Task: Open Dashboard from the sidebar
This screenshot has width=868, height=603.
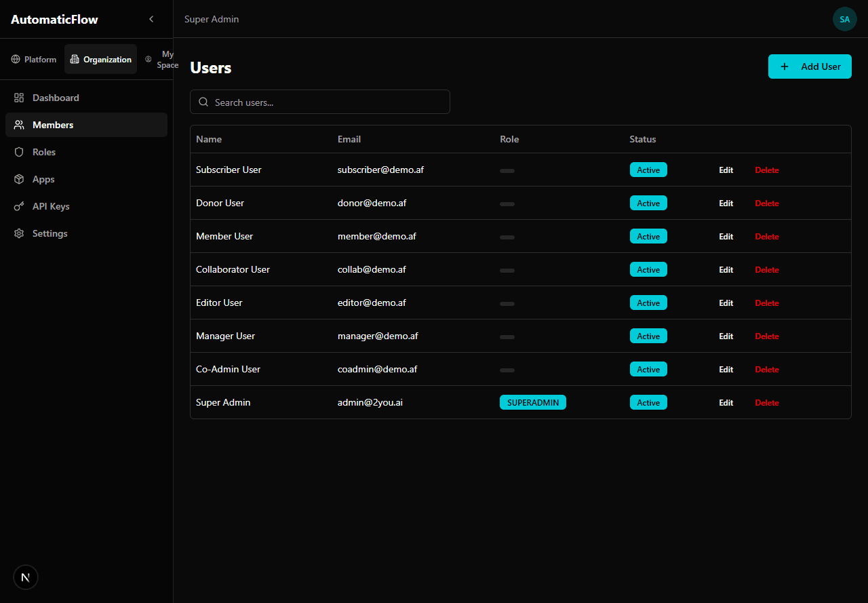Action: [20, 97]
